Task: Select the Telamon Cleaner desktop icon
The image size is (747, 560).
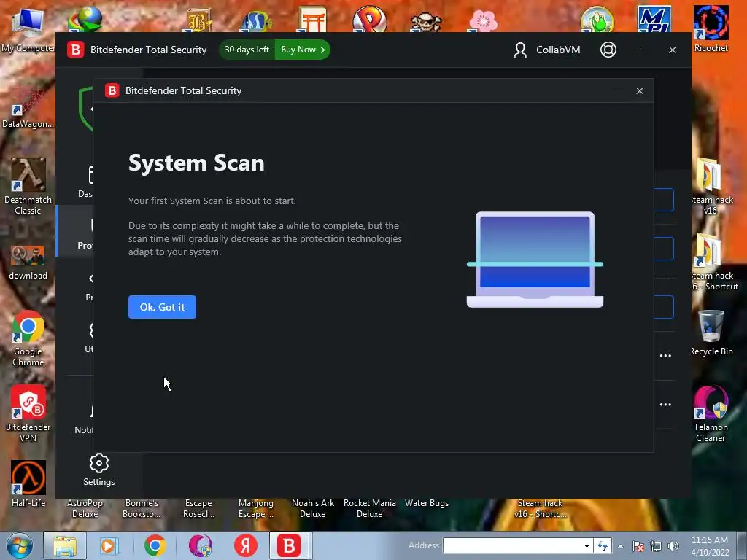Action: click(x=711, y=413)
